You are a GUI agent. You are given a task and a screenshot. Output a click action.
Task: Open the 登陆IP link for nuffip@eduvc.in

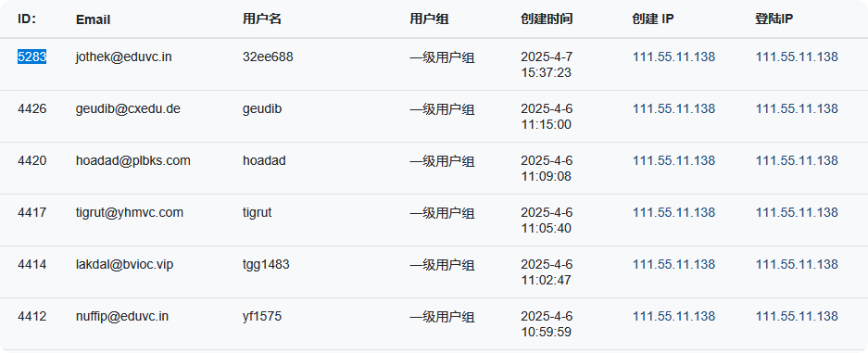click(x=797, y=317)
